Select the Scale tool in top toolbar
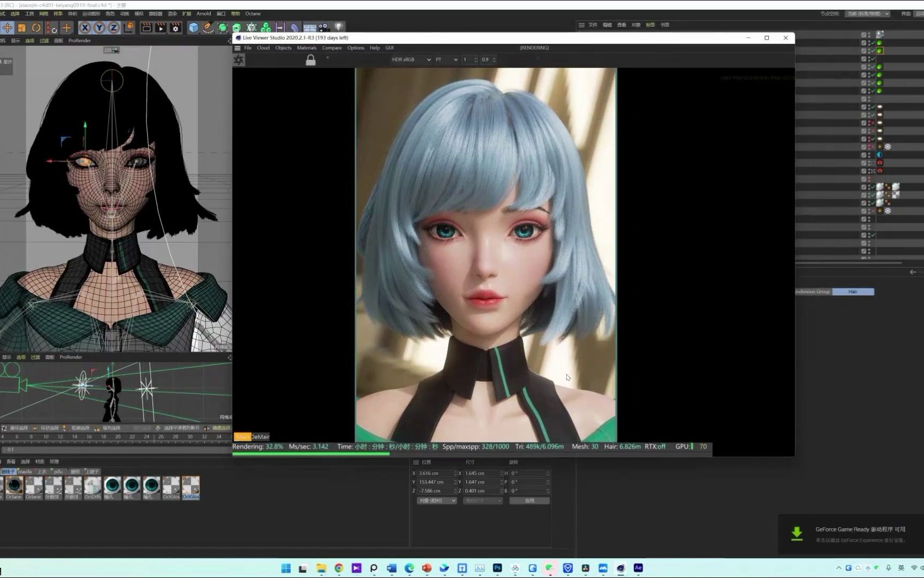The height and width of the screenshot is (578, 924). point(22,28)
